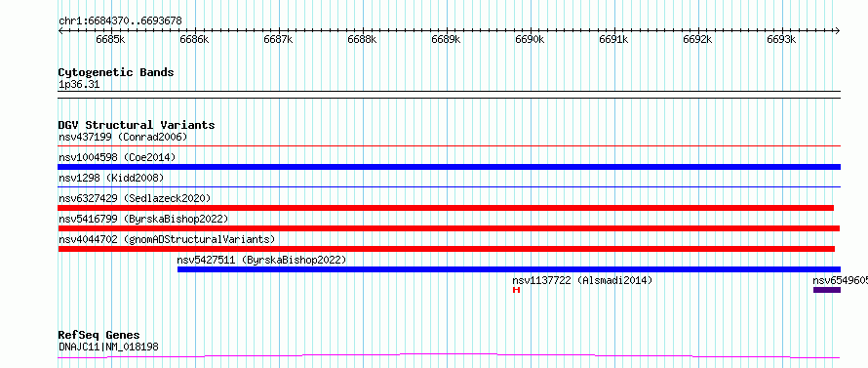Select the red nsv5416799 variant bar
The width and height of the screenshot is (868, 368).
[449, 228]
